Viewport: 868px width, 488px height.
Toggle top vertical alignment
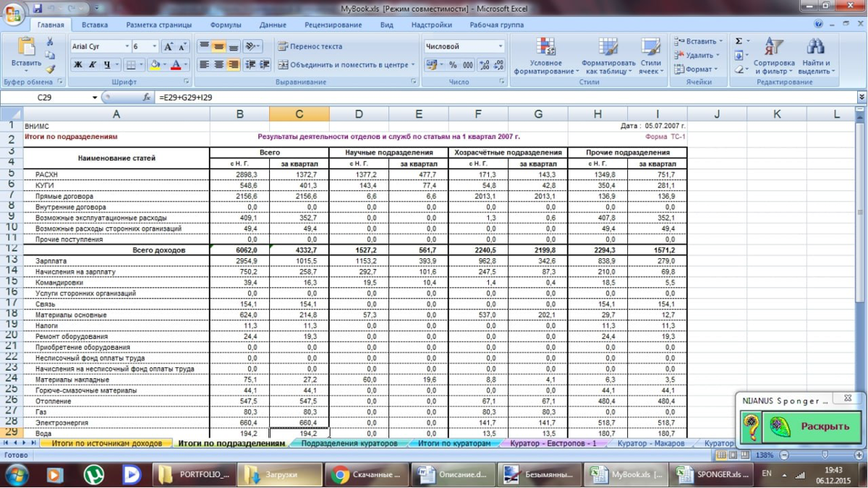point(204,46)
